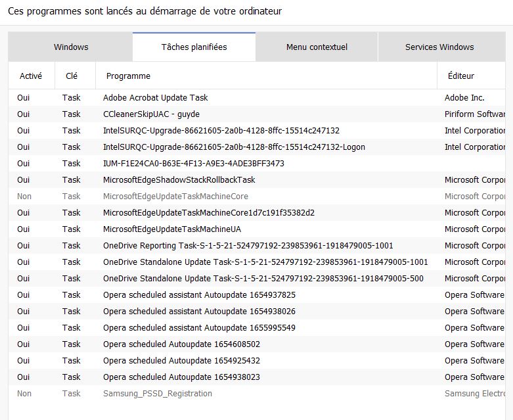Select Opera scheduled assistant Autoupdate 1655995549
Viewport: 513px width, 420px height.
point(257,328)
